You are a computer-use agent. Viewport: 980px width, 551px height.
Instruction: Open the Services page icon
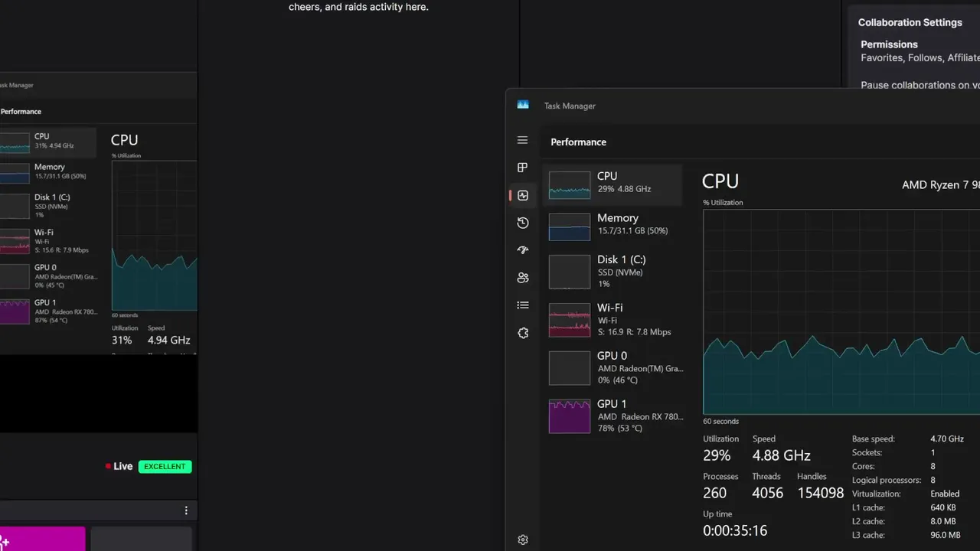pos(522,333)
